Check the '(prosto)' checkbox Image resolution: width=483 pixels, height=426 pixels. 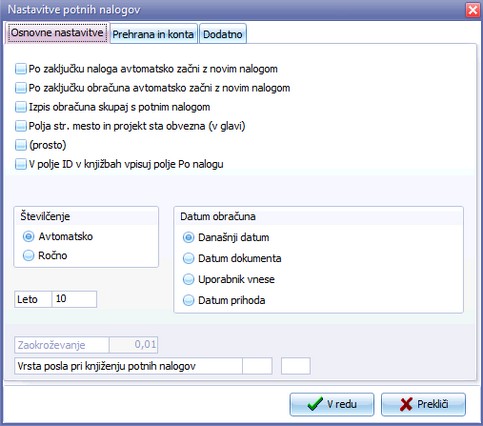point(21,145)
